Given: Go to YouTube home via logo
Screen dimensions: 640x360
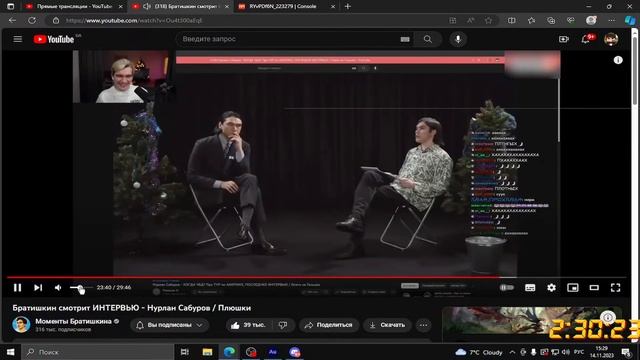Looking at the screenshot, I should click(x=54, y=39).
